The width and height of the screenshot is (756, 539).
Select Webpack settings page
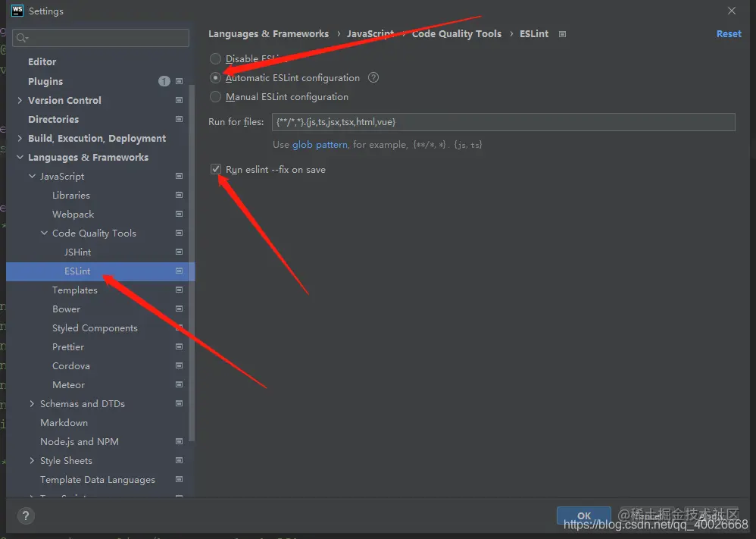[x=73, y=214]
